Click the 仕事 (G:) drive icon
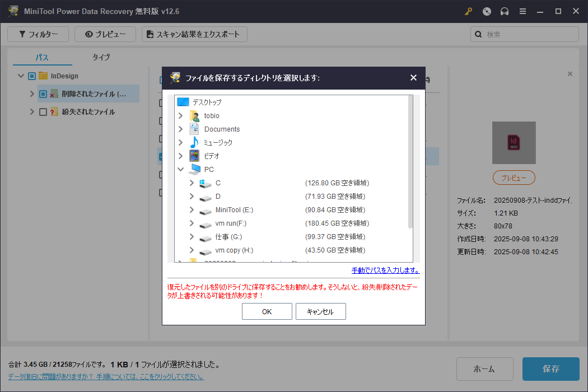588x392 pixels. 205,238
